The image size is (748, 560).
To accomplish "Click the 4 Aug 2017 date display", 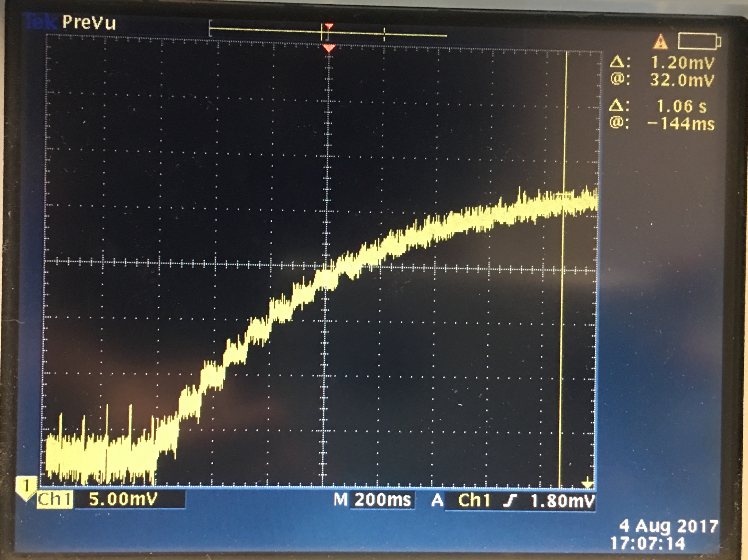I will pyautogui.click(x=668, y=526).
